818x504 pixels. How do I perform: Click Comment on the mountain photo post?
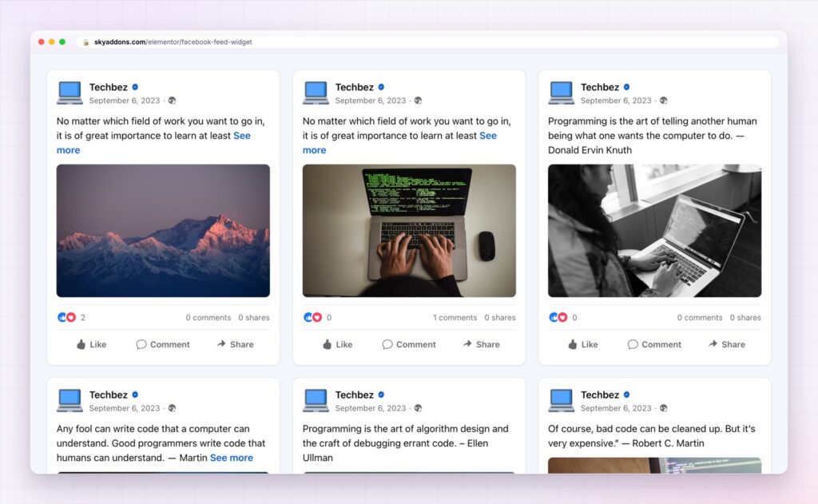coord(163,344)
